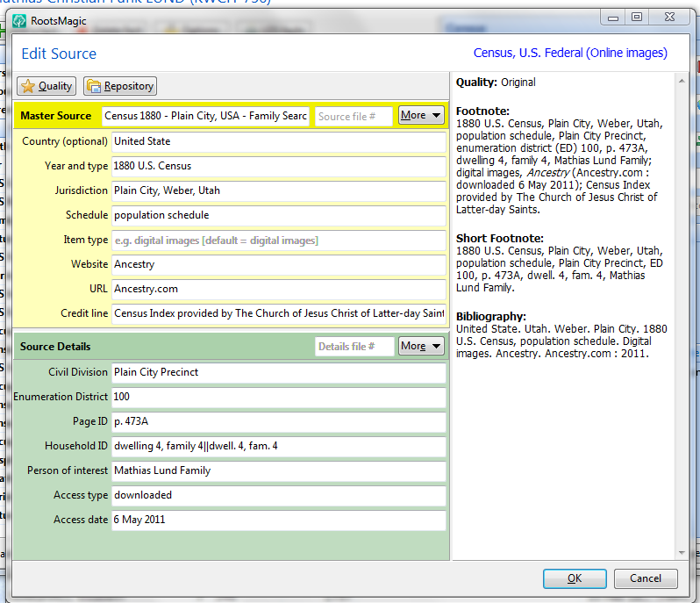
Task: Click the Edit Source title text
Action: point(59,54)
